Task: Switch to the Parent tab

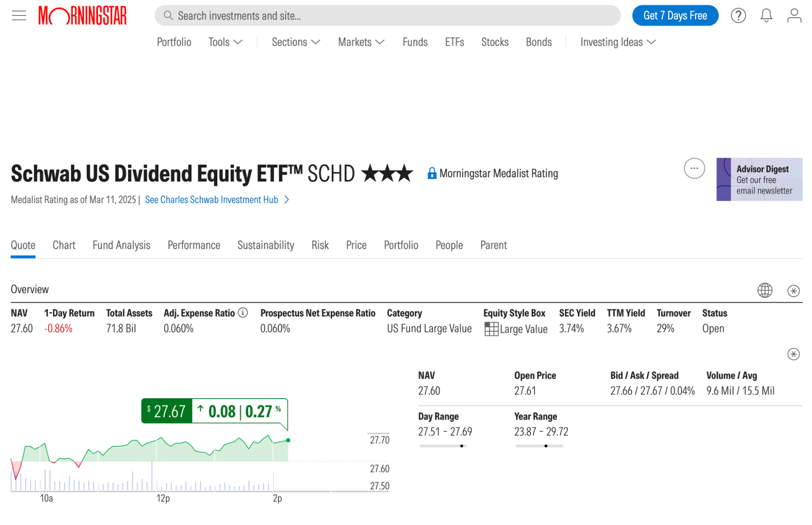Action: point(493,245)
